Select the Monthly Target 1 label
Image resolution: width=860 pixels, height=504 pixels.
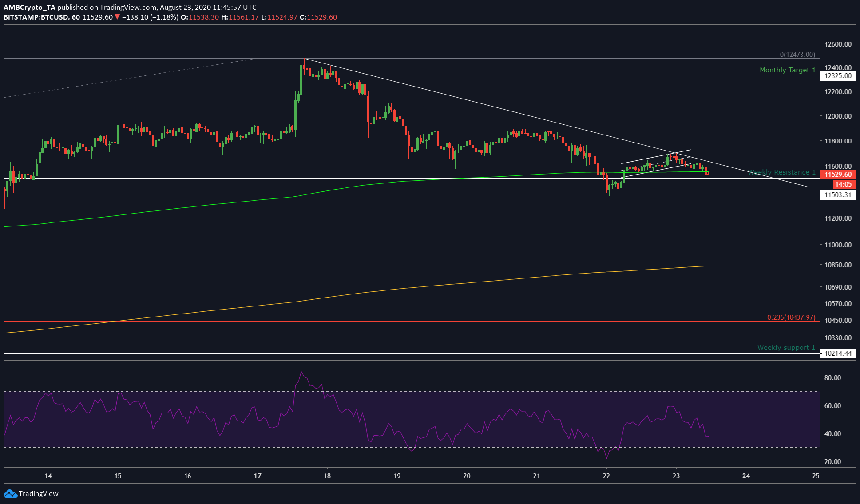[x=787, y=70]
